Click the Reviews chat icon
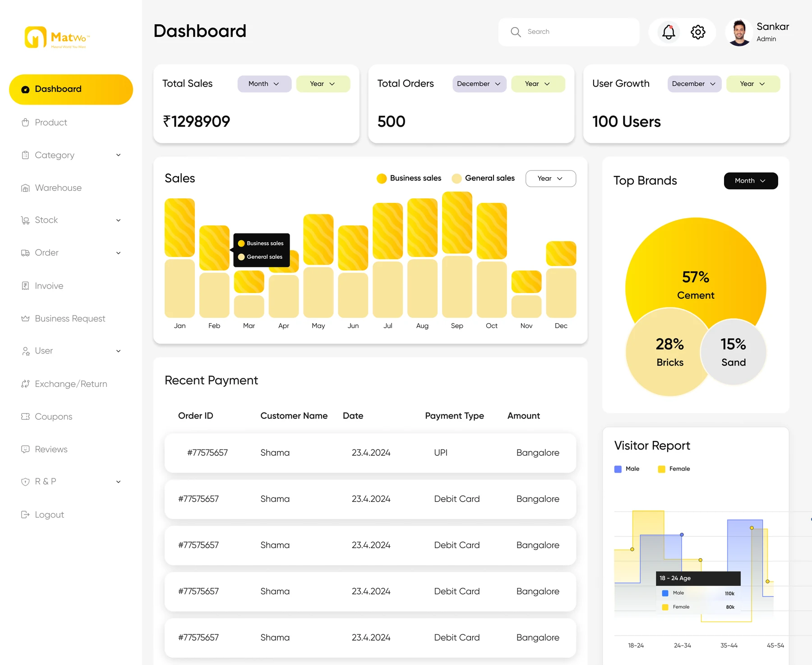 click(25, 449)
